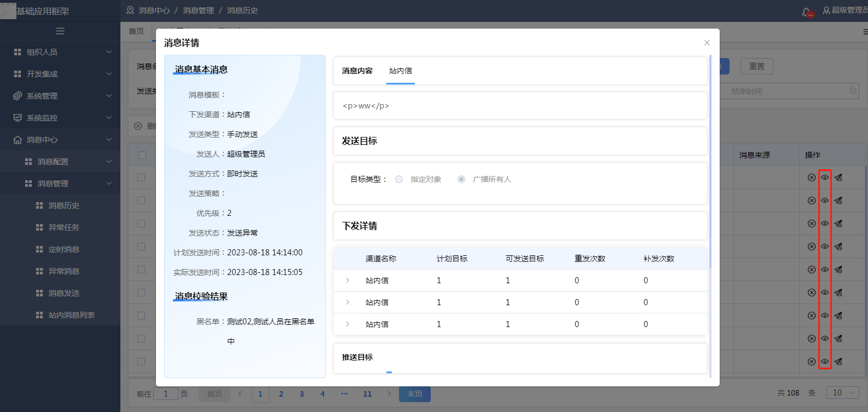Click the clock icon in 结束时间 field
Viewport: 868px width, 412px height.
(x=853, y=91)
